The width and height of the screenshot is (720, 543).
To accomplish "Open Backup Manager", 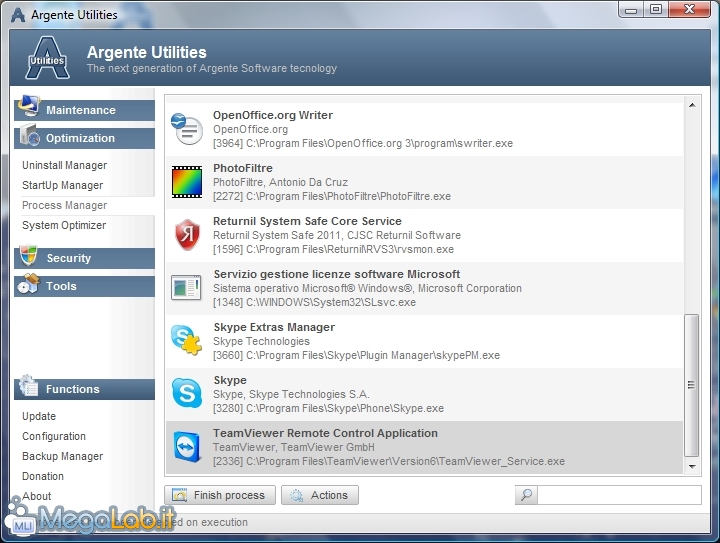I will 62,456.
